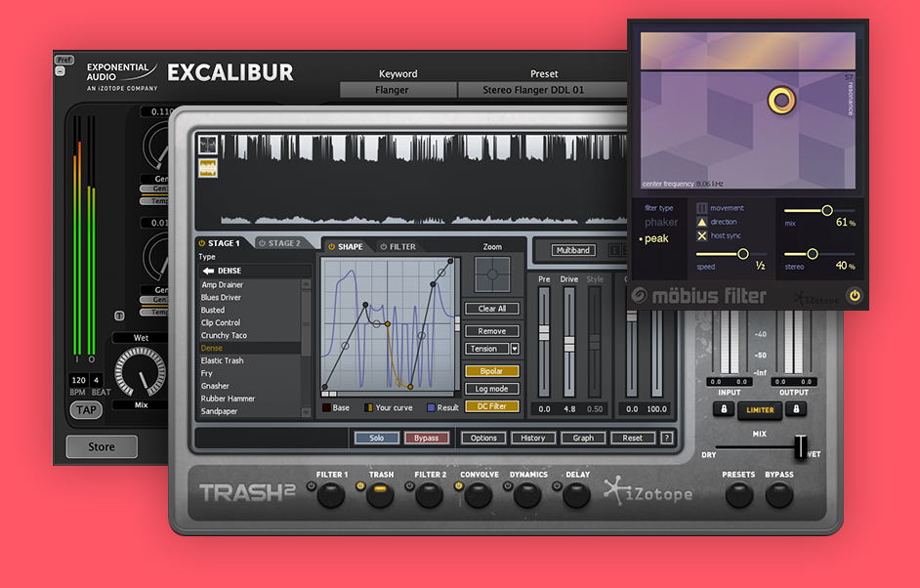Toggle the Delay module power LED
The height and width of the screenshot is (588, 920).
[x=557, y=485]
